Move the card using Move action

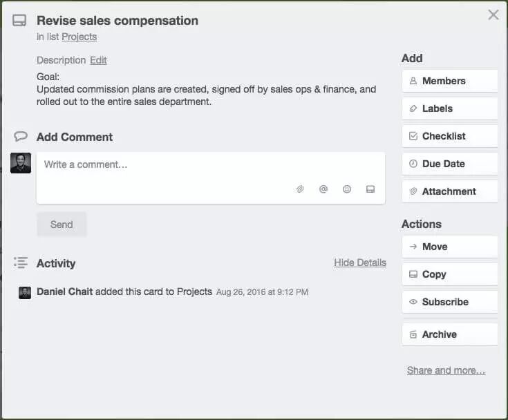(450, 247)
